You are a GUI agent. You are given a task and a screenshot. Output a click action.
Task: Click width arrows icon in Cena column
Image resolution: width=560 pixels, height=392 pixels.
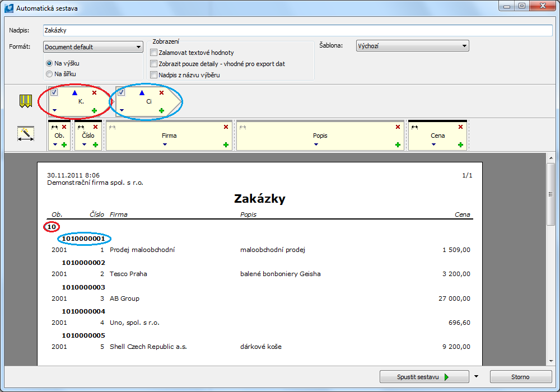point(414,127)
